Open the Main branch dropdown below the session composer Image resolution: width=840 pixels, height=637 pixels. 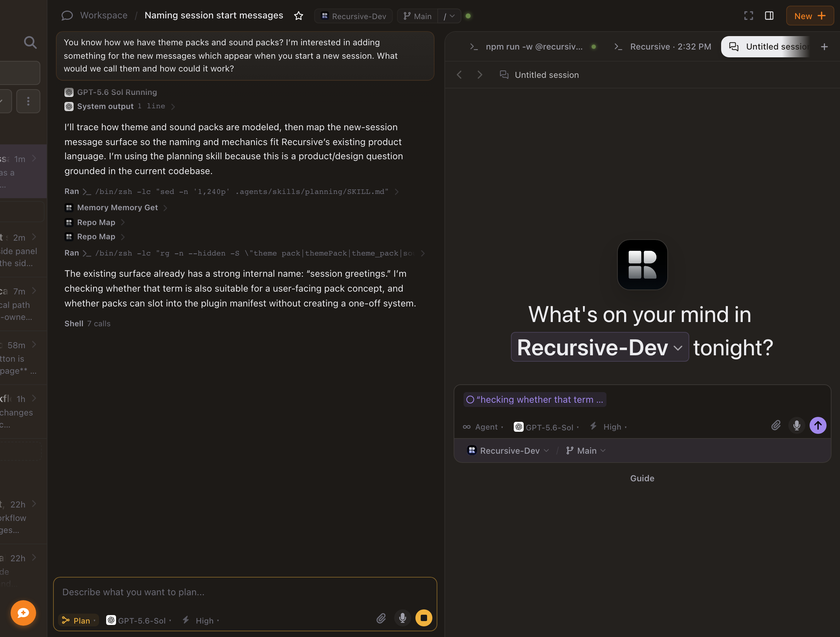[x=586, y=451]
